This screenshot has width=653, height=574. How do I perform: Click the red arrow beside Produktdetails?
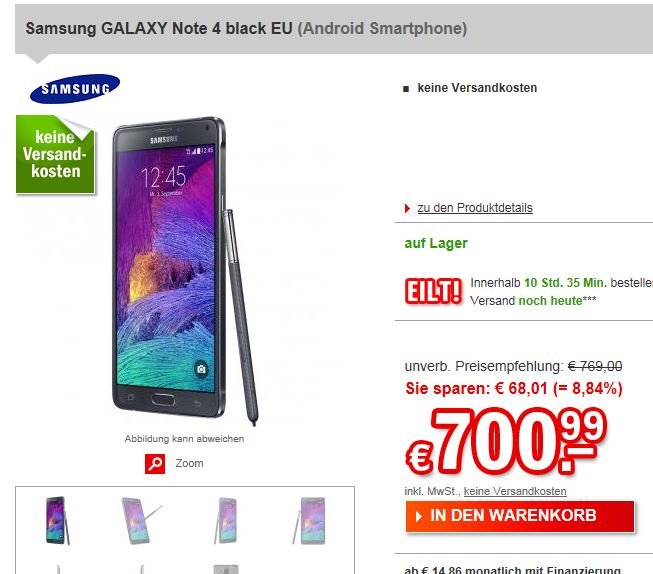pyautogui.click(x=407, y=208)
